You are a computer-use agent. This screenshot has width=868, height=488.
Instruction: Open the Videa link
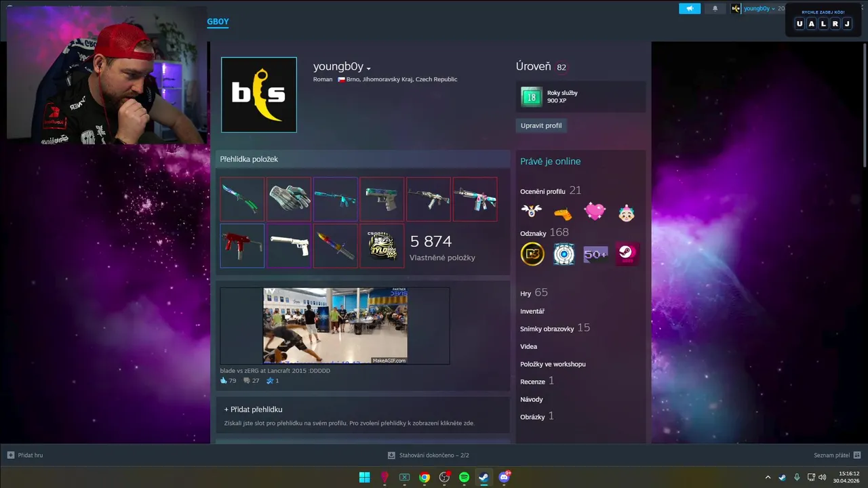pos(528,346)
